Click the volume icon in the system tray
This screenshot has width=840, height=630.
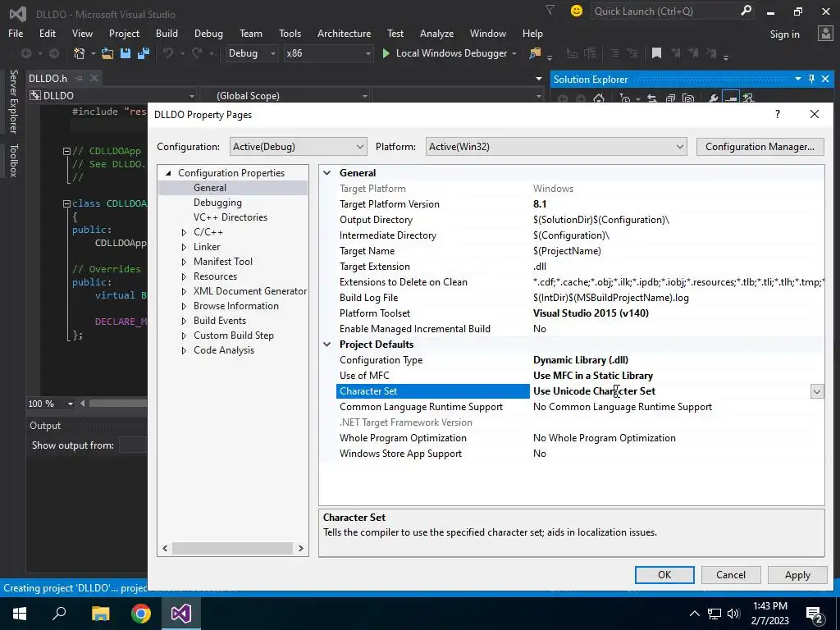(x=734, y=614)
